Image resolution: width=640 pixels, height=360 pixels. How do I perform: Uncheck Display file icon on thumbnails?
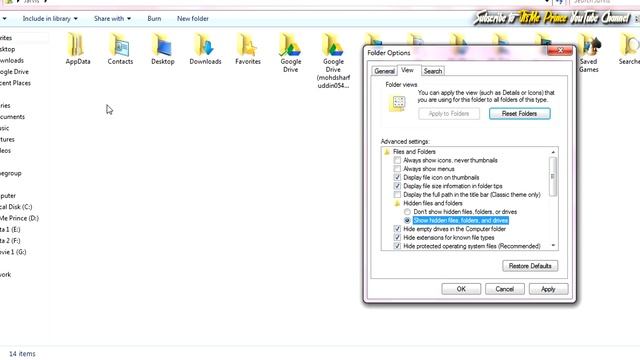click(397, 178)
